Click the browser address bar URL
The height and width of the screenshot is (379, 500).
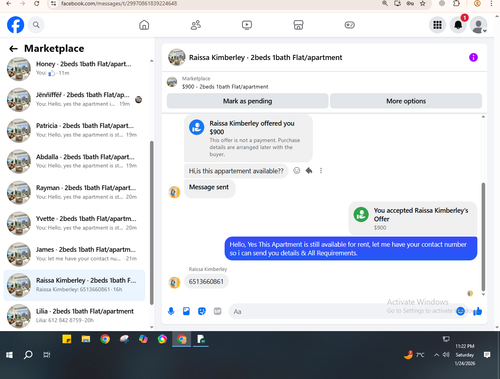click(119, 4)
